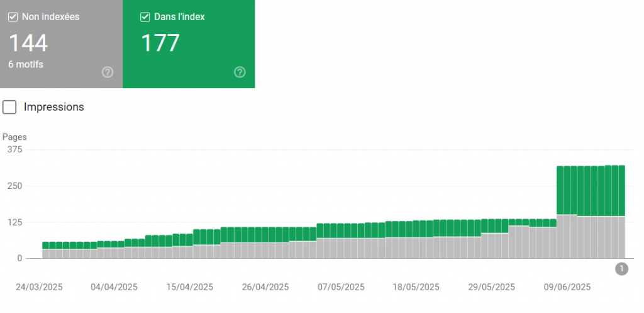Screen dimensions: 644x313
Task: Select the 144 non-indexed pages count
Action: pyautogui.click(x=28, y=43)
